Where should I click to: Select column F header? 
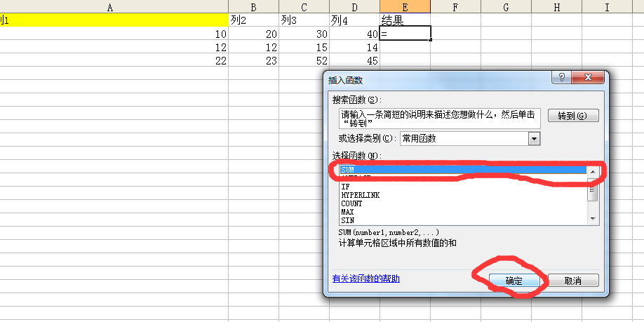pos(455,6)
